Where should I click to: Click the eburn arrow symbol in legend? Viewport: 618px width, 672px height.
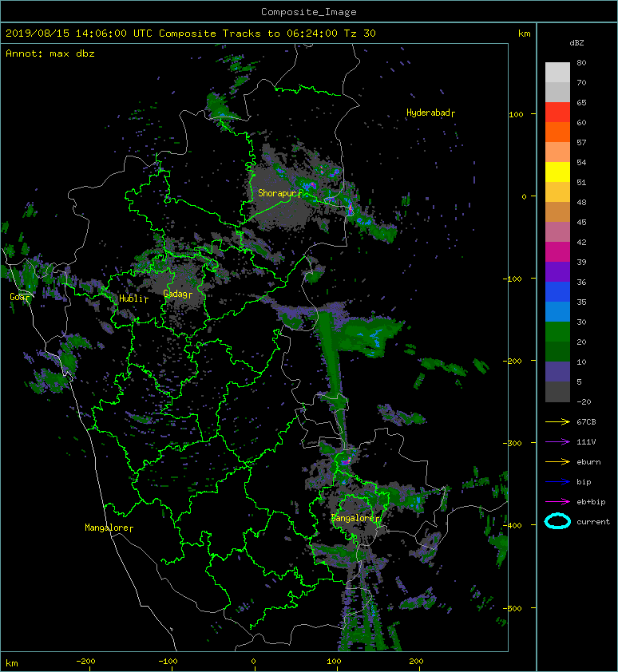click(x=557, y=462)
